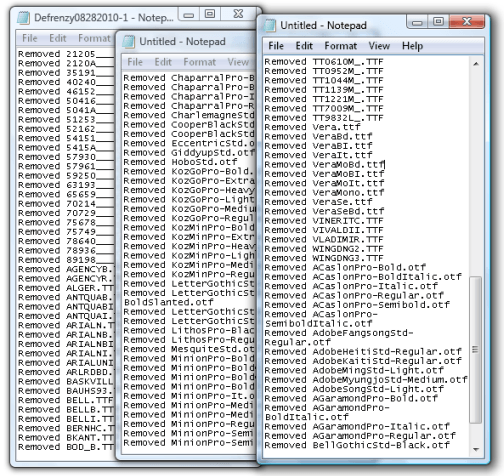The image size is (504, 476).
Task: Click the line 'Removed VeraSeBd.ttf'
Action: (x=324, y=211)
